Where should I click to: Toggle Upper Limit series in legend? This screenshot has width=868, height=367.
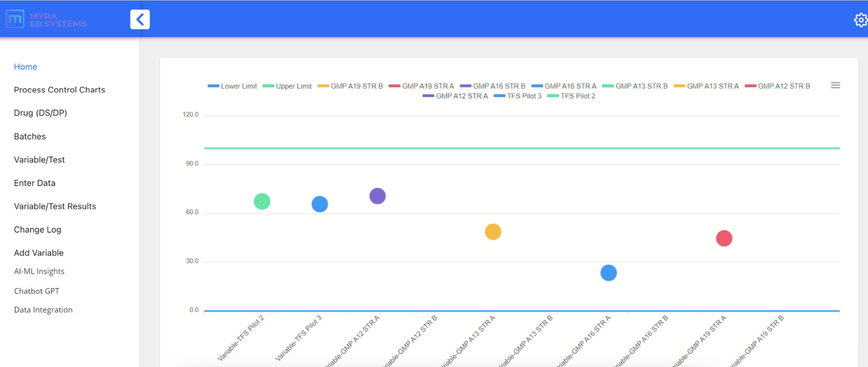tap(287, 86)
